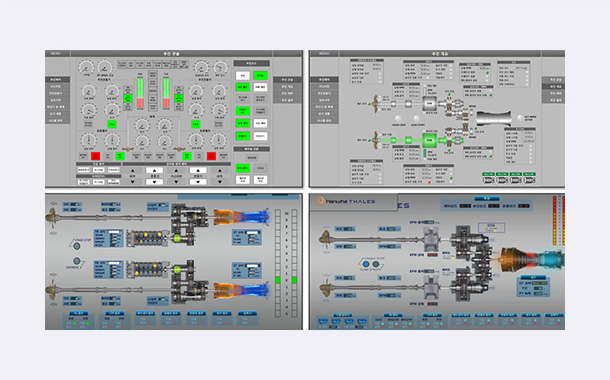Click the SLOW START ball indicator in the top-right diagram

417,119
